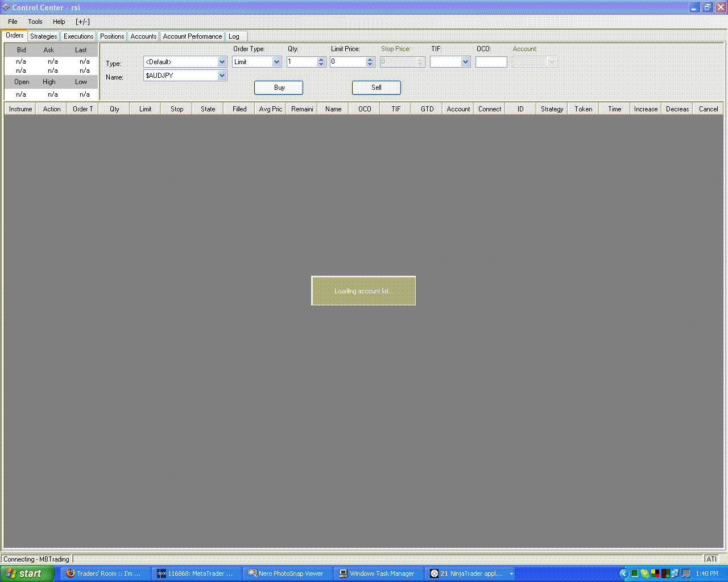This screenshot has width=728, height=582.
Task: Click the Windows Start button
Action: pyautogui.click(x=27, y=573)
